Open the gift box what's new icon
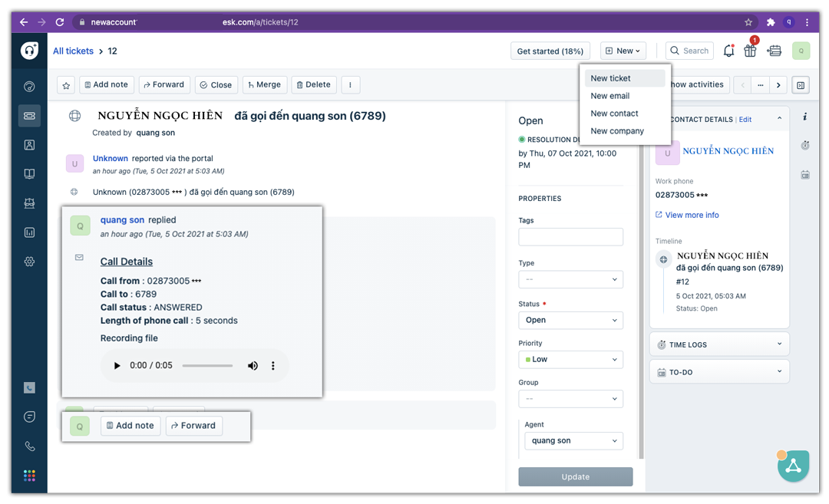This screenshot has height=504, width=829. [x=750, y=51]
